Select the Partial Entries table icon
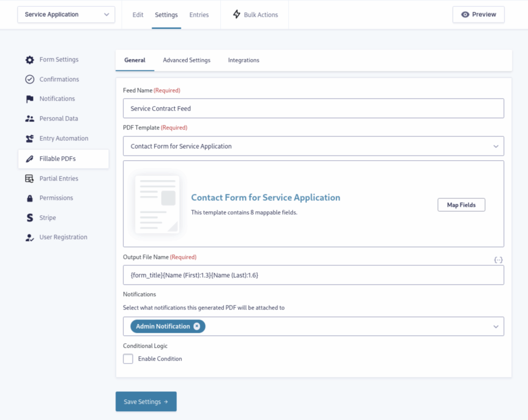 [x=29, y=178]
